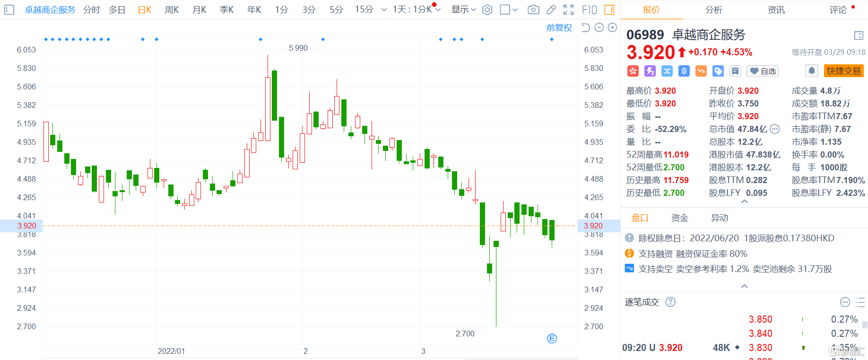Image resolution: width=868 pixels, height=360 pixels.
Task: Select the 周K weekly candlestick view
Action: coord(172,9)
